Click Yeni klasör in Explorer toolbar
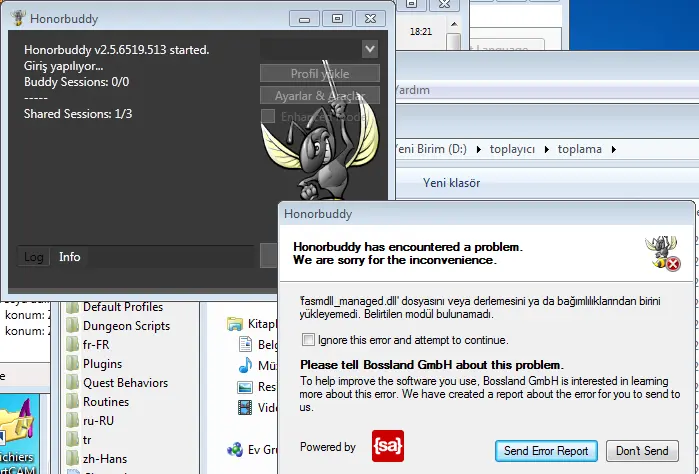The image size is (699, 474). coord(452,183)
